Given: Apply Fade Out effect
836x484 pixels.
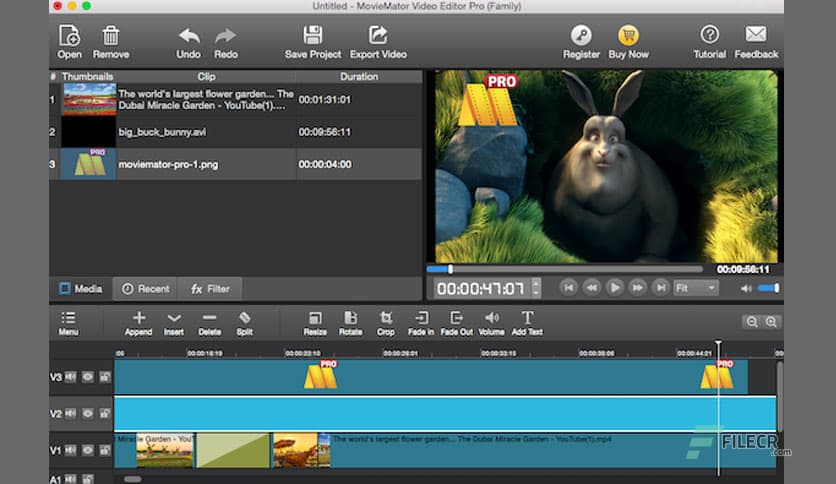Looking at the screenshot, I should (x=456, y=324).
